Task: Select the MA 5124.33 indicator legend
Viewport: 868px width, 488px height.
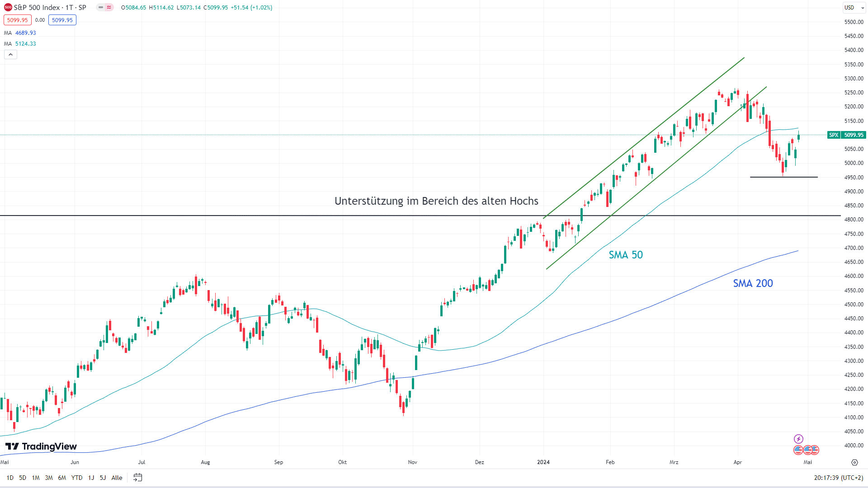Action: click(20, 44)
